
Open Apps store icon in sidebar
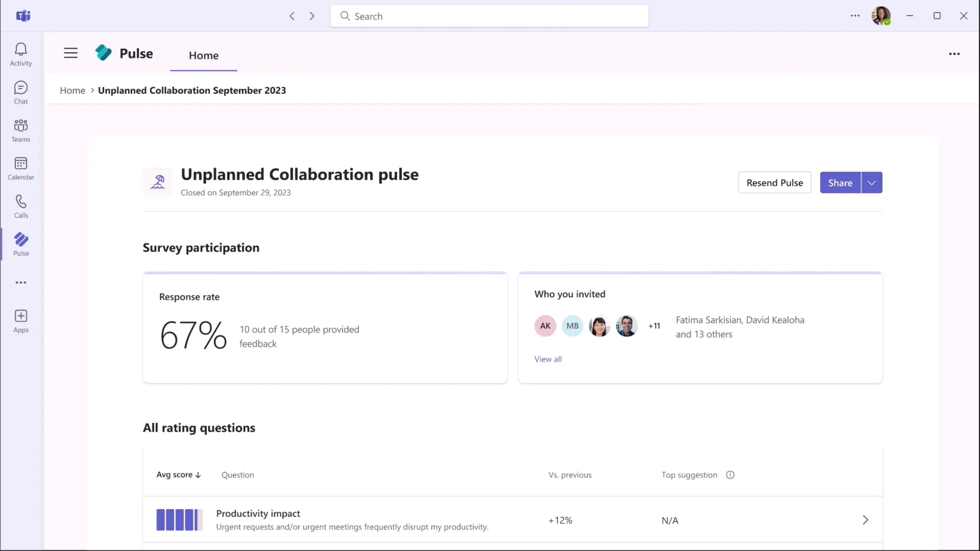[x=21, y=320]
